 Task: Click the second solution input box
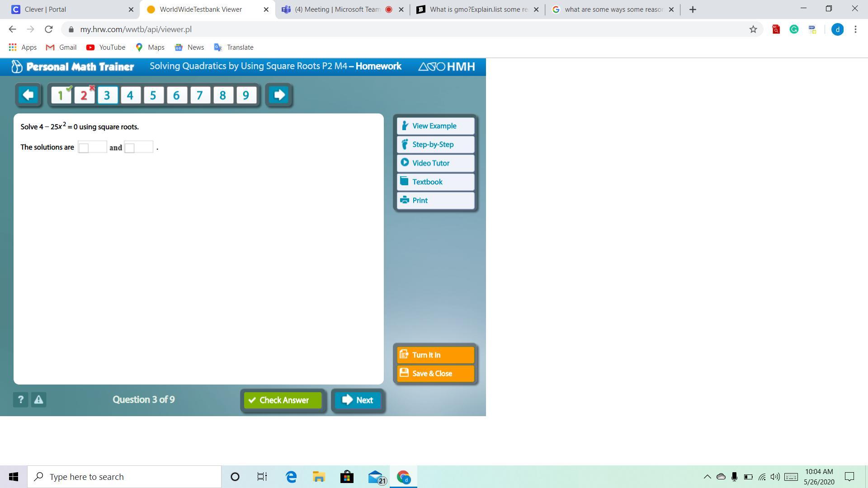pyautogui.click(x=138, y=147)
